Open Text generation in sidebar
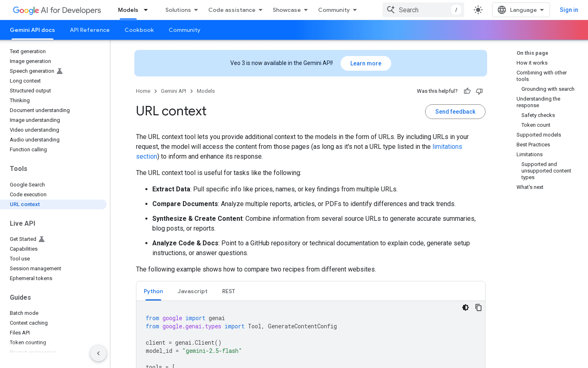 pyautogui.click(x=28, y=52)
